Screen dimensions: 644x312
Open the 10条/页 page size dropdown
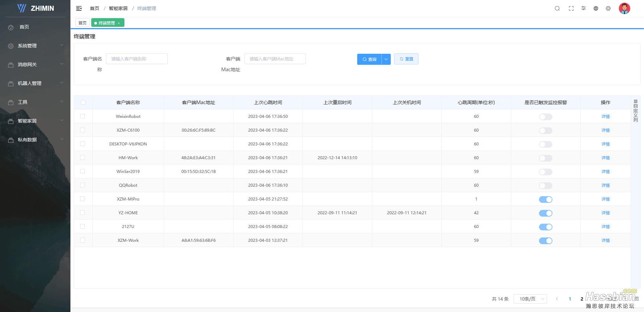[x=530, y=299]
